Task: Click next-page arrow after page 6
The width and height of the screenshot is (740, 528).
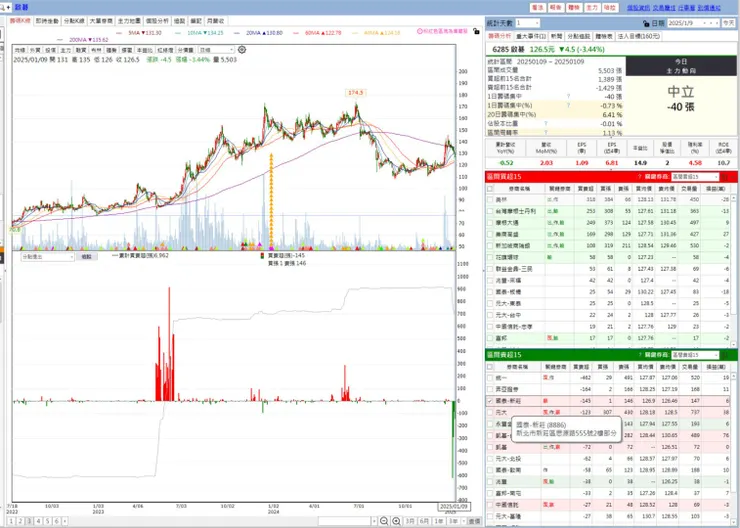Action: (x=65, y=521)
